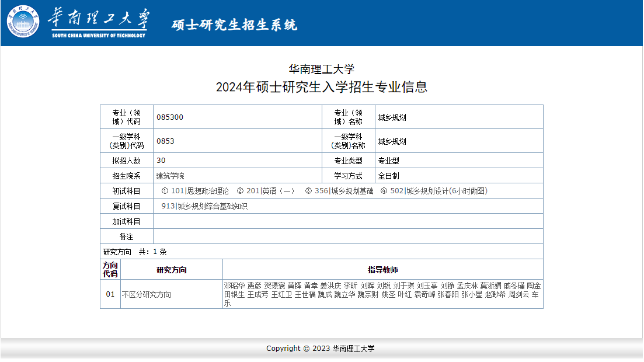Click the 硕士研究生招生系统 header title

[x=234, y=25]
